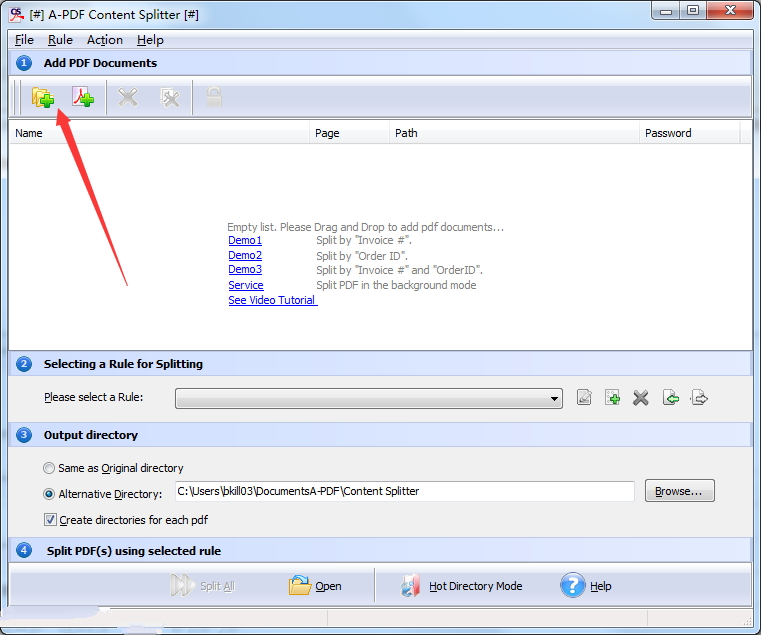Select Same as Original directory option
761x635 pixels.
113,468
